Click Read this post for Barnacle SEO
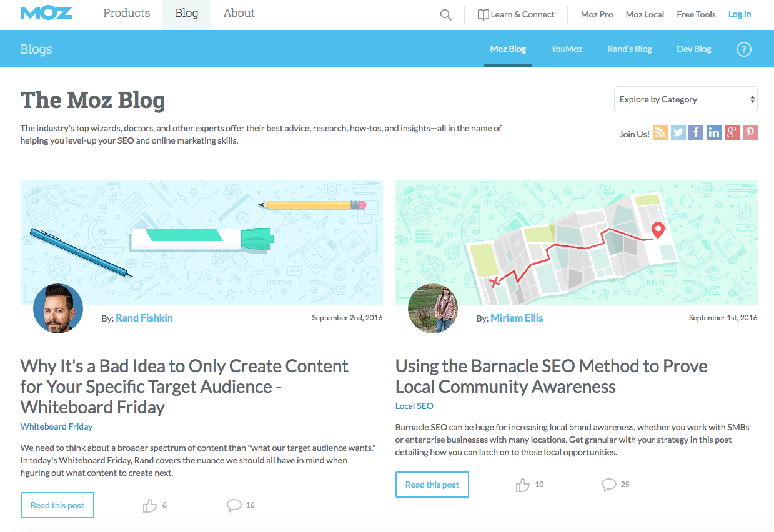774x532 pixels. 432,485
